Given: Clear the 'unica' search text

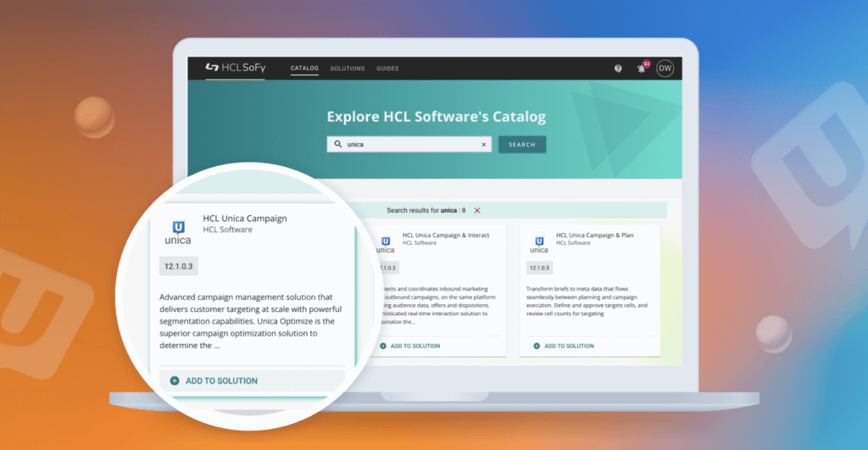Looking at the screenshot, I should tap(484, 145).
